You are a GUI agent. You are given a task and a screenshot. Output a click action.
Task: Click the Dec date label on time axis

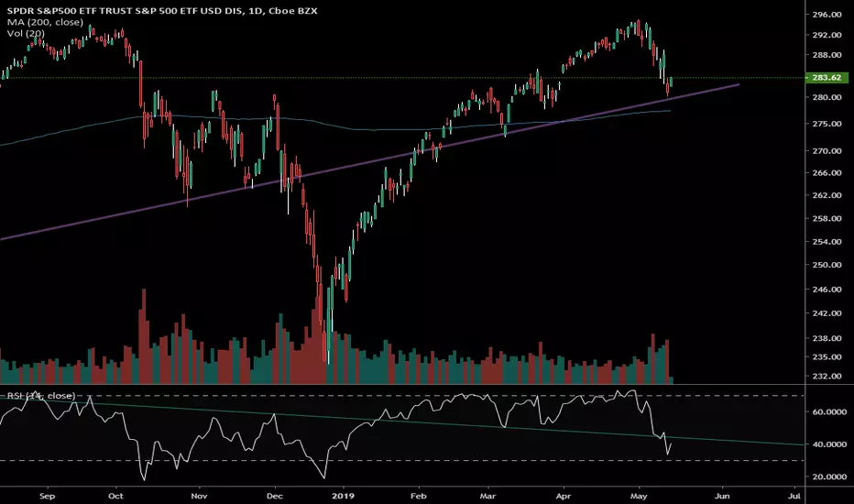point(275,496)
